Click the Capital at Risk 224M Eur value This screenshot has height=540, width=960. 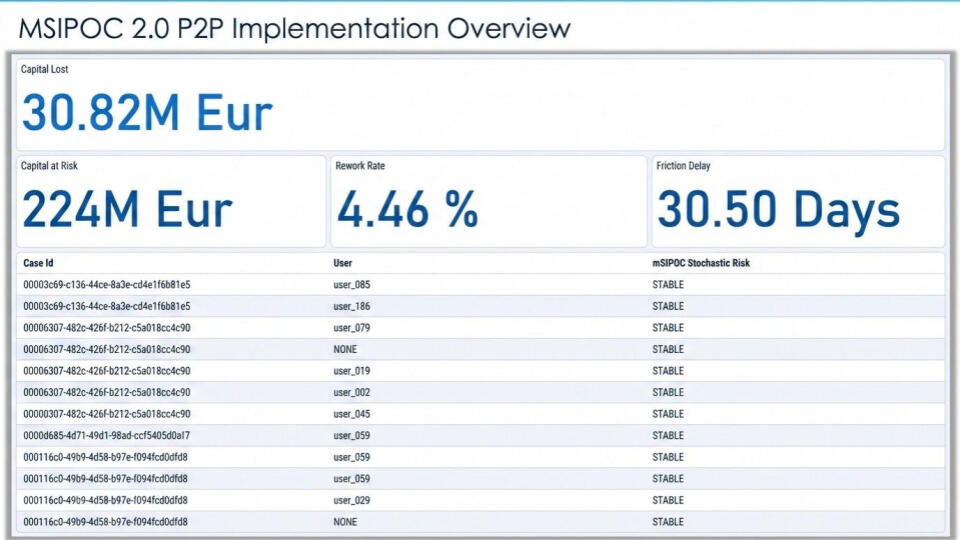click(127, 210)
